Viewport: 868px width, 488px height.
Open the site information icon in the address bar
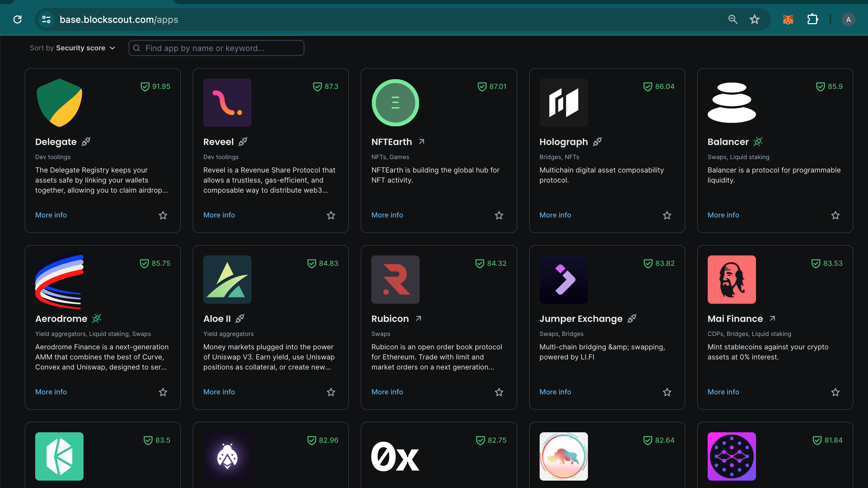point(46,19)
